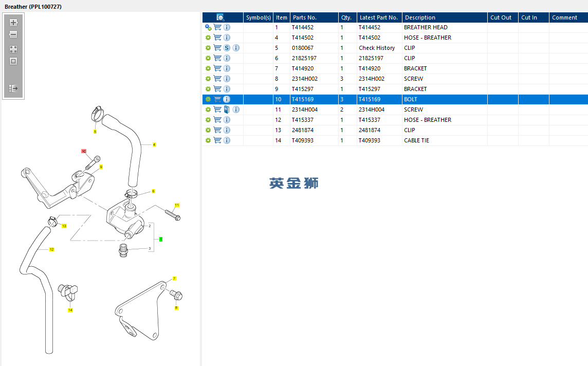Zoom out of the breather diagram
The width and height of the screenshot is (588, 366).
click(x=13, y=34)
